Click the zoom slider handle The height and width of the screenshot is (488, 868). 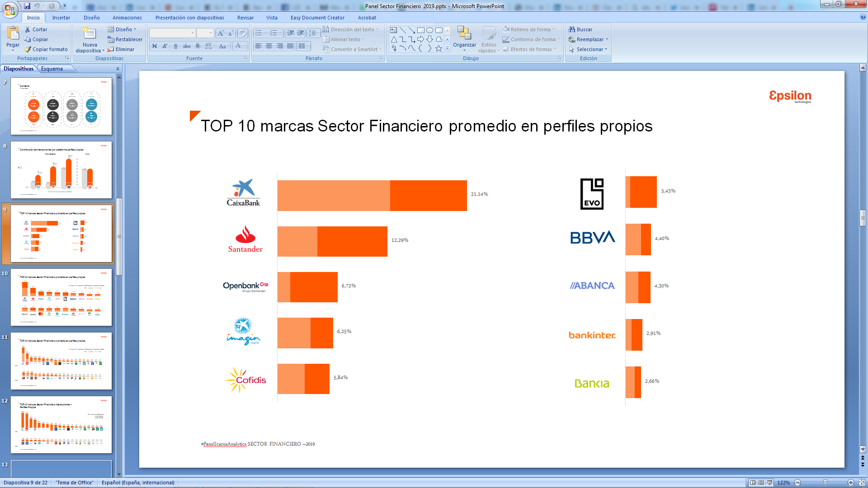point(825,483)
